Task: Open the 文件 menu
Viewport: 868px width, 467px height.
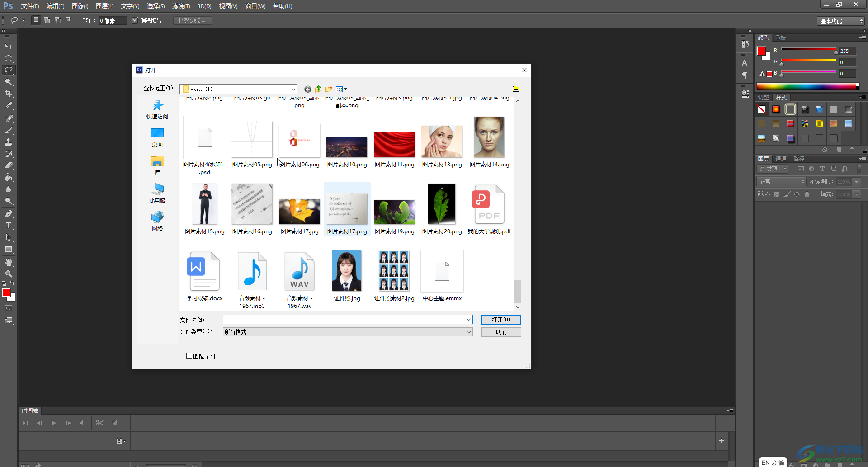Action: pos(30,6)
